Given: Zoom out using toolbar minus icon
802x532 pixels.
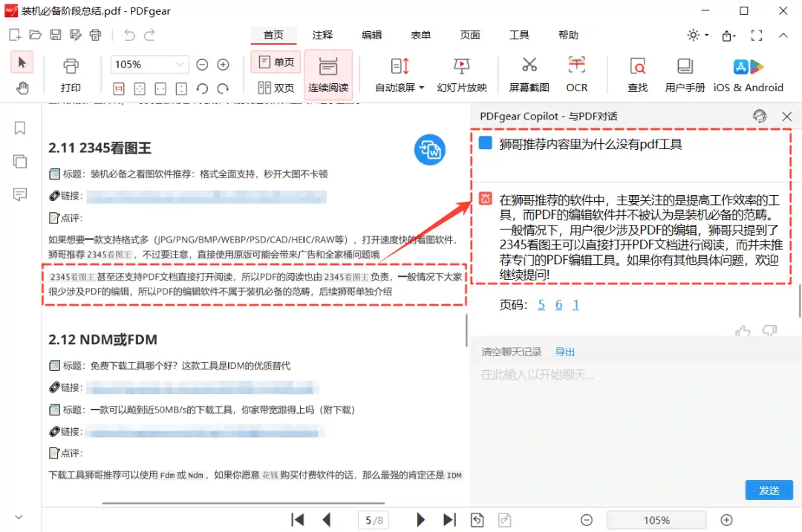Looking at the screenshot, I should tap(202, 65).
